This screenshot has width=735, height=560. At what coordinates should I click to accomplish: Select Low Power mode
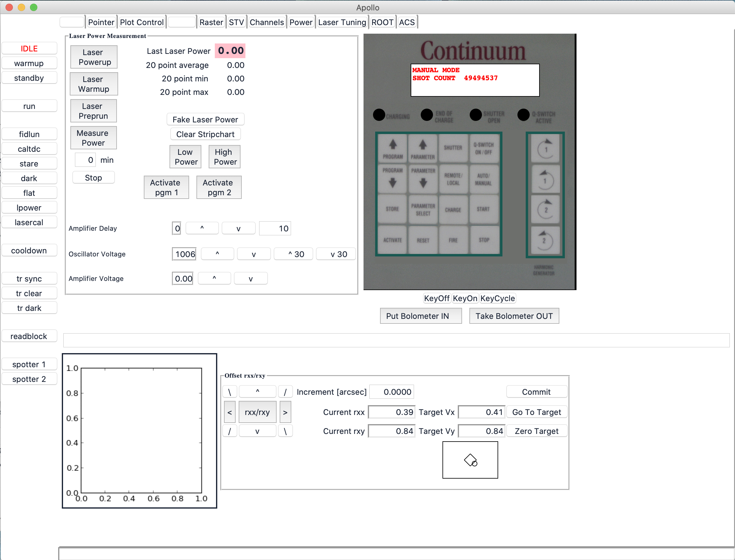[x=185, y=157]
